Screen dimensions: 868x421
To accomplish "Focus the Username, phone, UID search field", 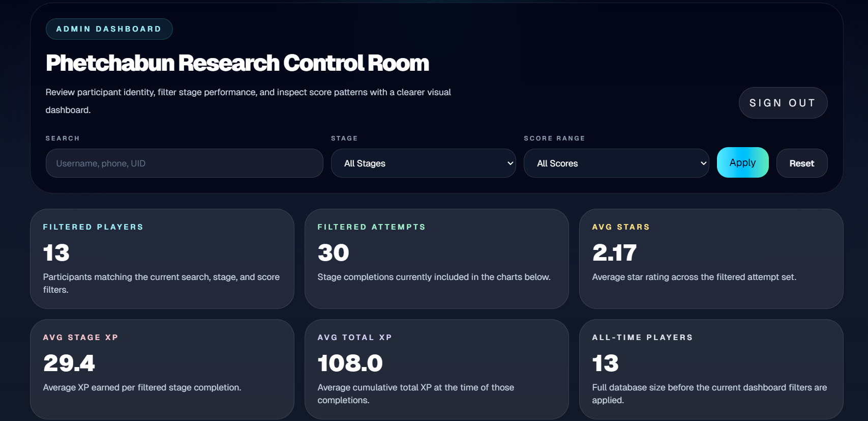I will (x=184, y=163).
